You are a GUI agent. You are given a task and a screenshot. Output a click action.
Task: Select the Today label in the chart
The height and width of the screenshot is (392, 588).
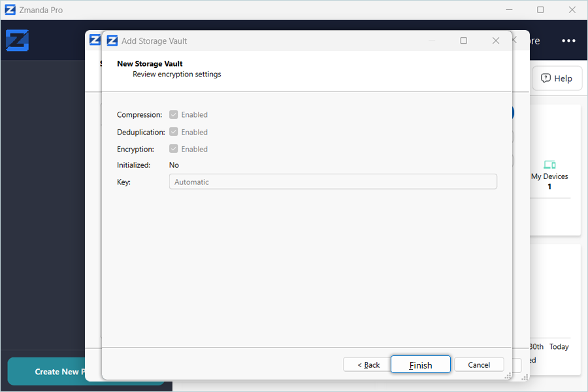559,347
